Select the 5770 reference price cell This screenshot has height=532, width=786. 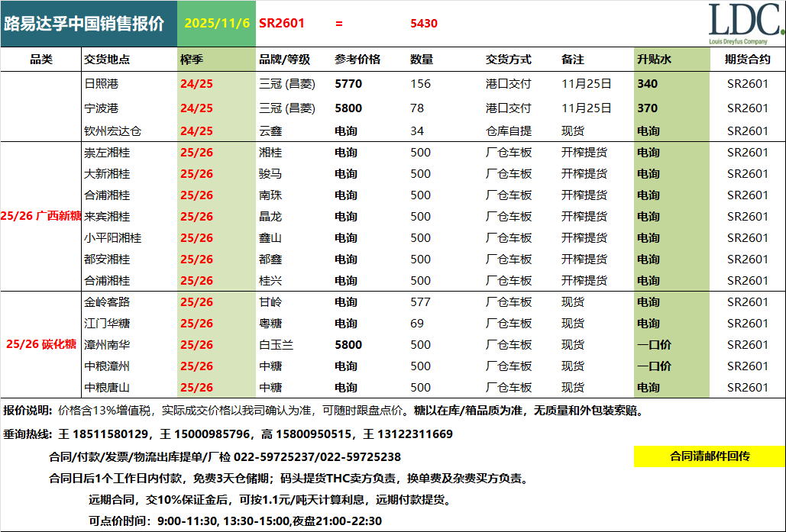348,84
